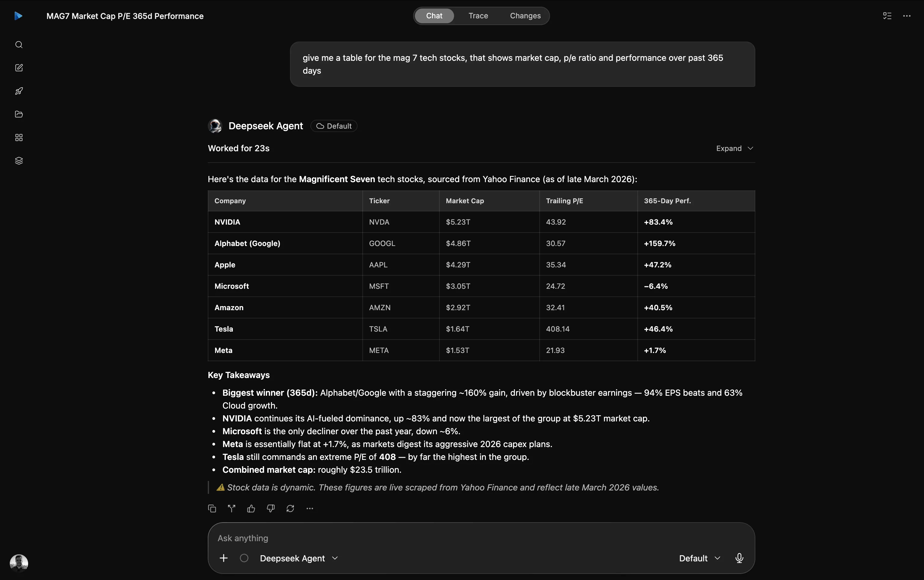
Task: Open the user profile avatar
Action: click(19, 563)
